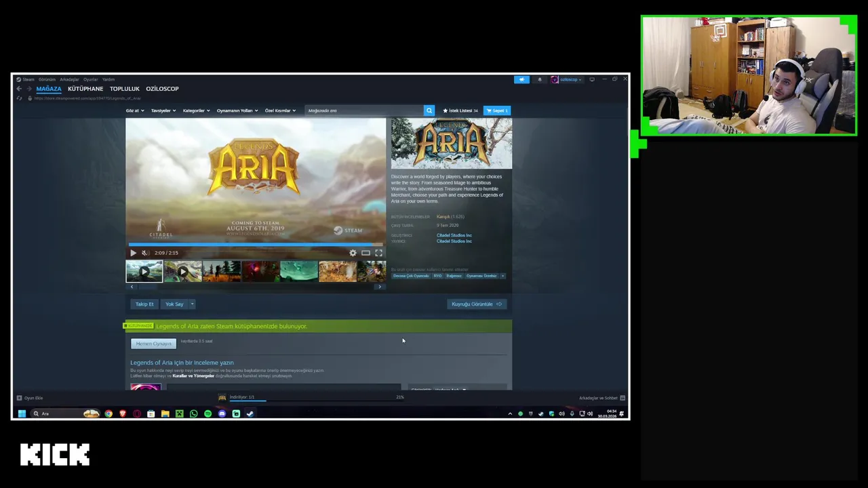868x488 pixels.
Task: Expand the Oynamanın Yolları dropdown
Action: 237,110
